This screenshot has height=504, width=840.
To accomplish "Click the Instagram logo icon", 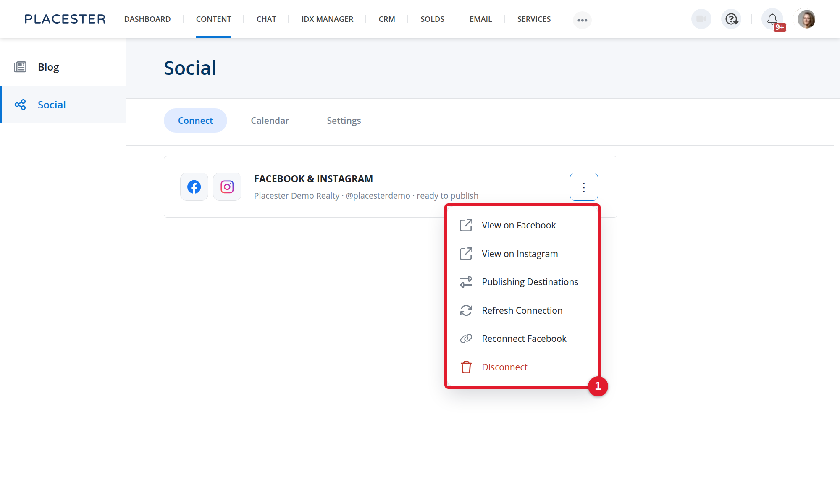I will pos(227,186).
